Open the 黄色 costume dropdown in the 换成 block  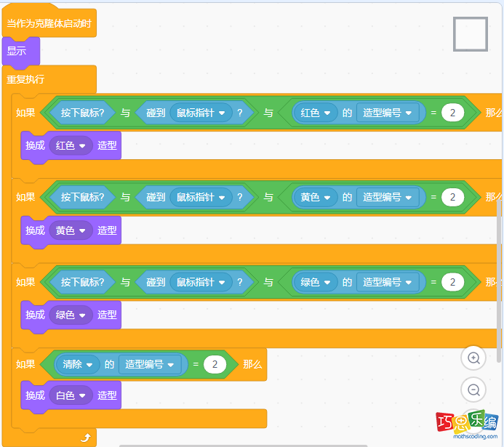[x=71, y=230]
